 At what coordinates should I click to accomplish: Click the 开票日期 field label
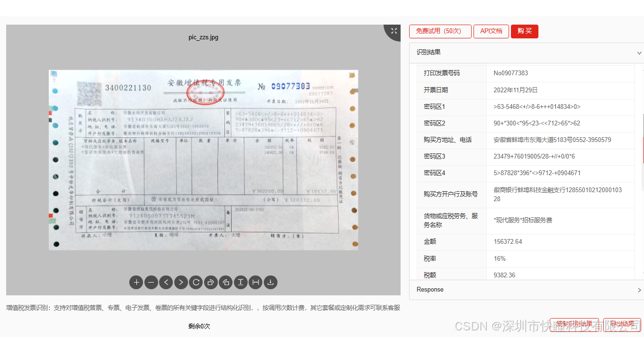pos(436,90)
